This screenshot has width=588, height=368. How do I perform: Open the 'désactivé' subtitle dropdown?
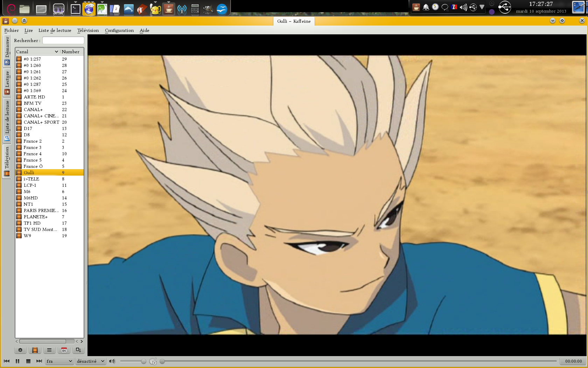pyautogui.click(x=91, y=361)
